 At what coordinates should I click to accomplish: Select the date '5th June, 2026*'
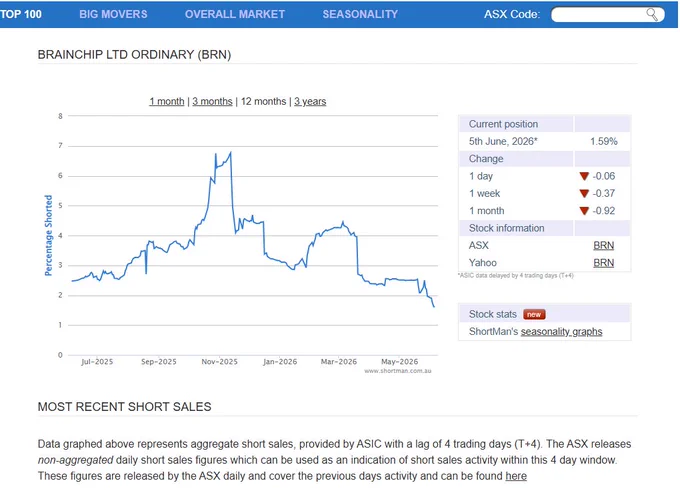pos(503,141)
